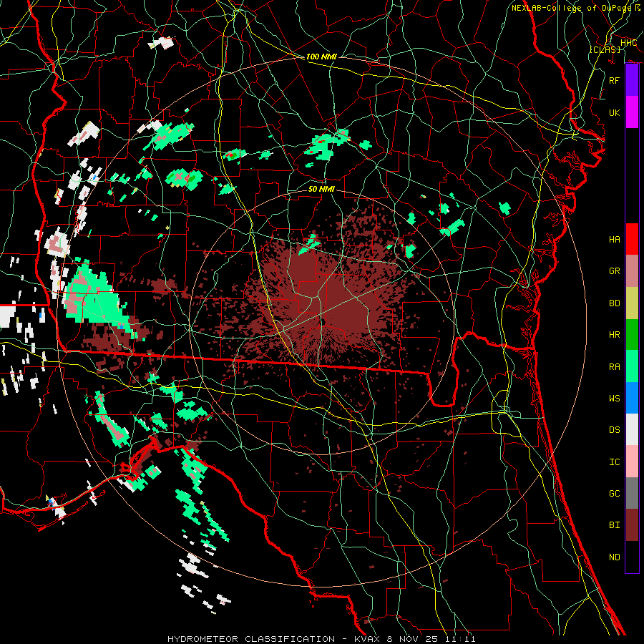
Task: Click the BI legend label
Action: (614, 525)
